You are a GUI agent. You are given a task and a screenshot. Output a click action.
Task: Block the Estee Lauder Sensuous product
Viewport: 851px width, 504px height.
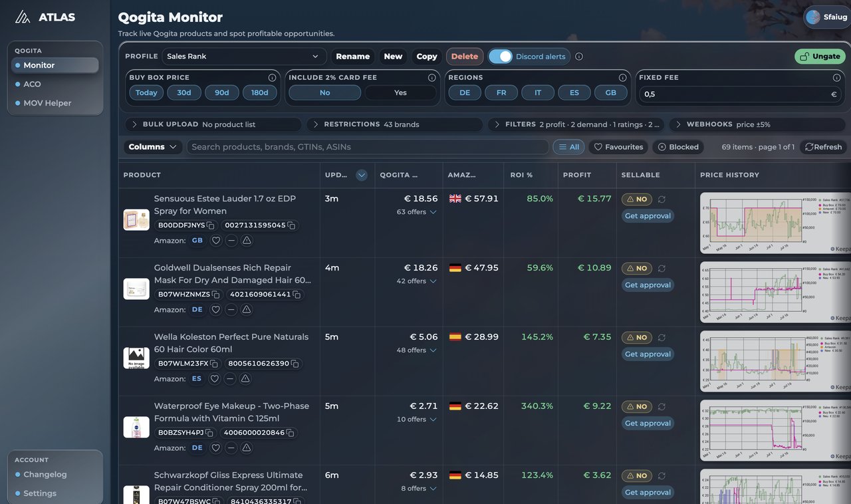(231, 241)
